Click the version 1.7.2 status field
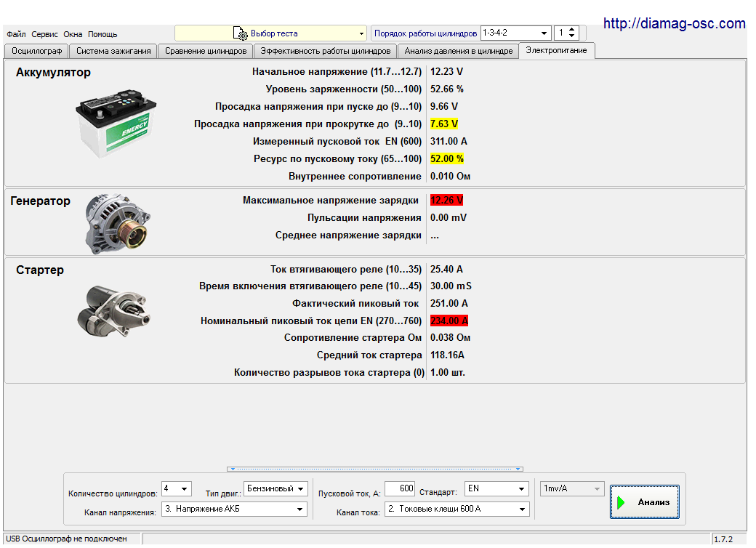756x548 pixels. coord(723,539)
